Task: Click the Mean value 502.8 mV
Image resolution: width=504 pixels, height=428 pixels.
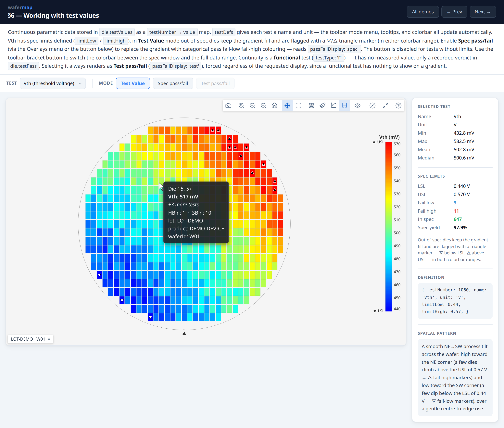Action: pos(464,149)
